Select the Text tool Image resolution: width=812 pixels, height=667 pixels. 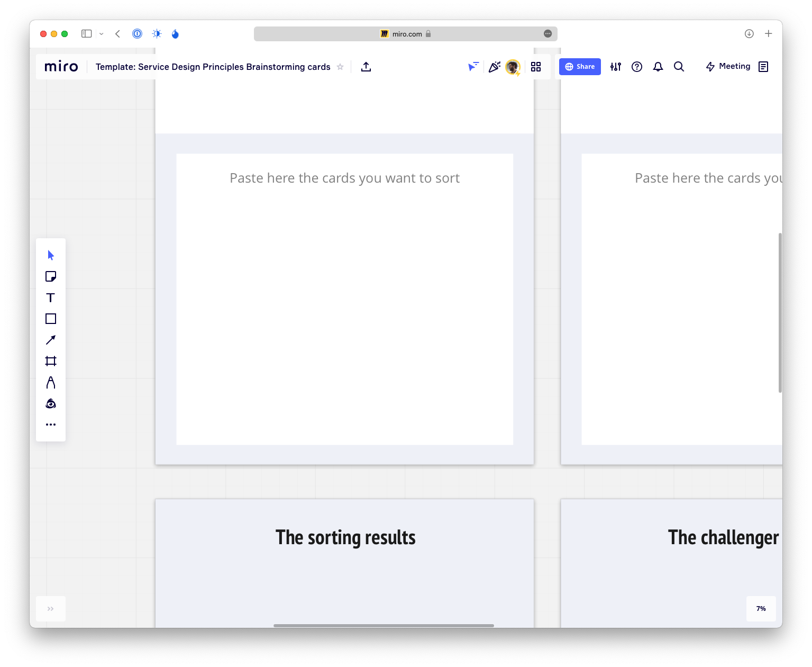51,298
